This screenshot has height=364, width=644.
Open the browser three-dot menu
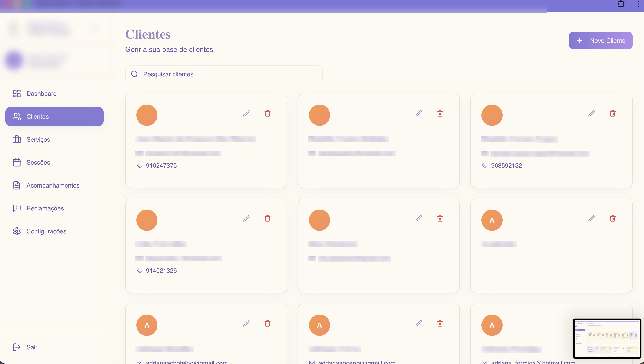coord(638,4)
